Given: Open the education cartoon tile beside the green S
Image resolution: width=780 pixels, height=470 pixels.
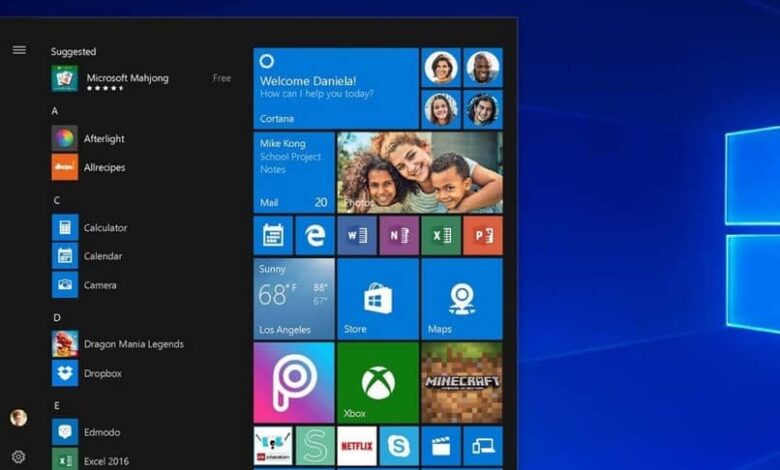Looking at the screenshot, I should click(x=273, y=446).
